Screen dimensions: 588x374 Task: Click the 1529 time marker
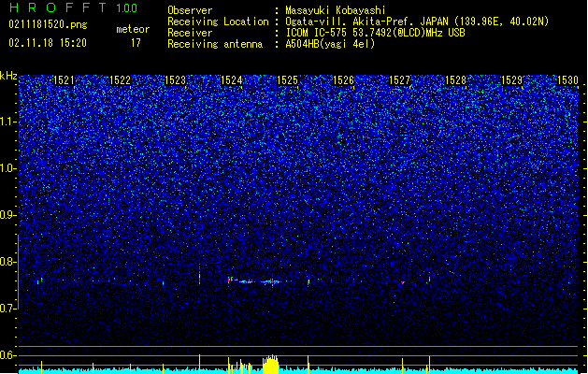coord(512,80)
